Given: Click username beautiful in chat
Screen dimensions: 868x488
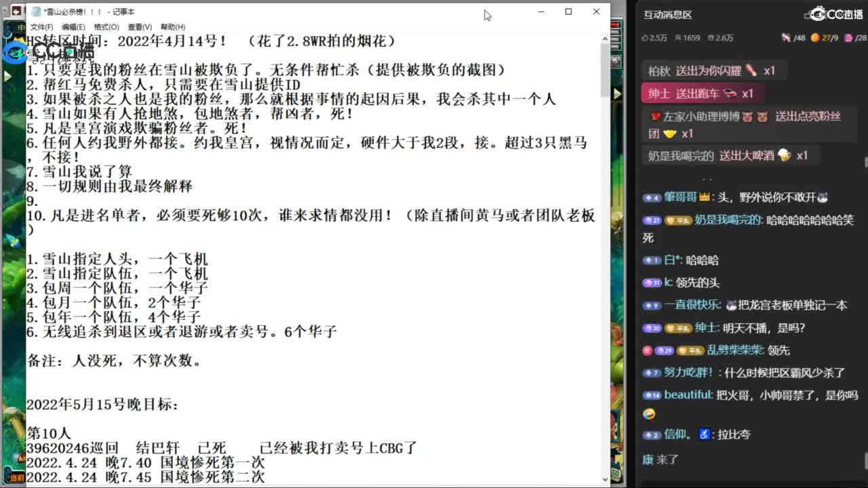Looking at the screenshot, I should 688,394.
